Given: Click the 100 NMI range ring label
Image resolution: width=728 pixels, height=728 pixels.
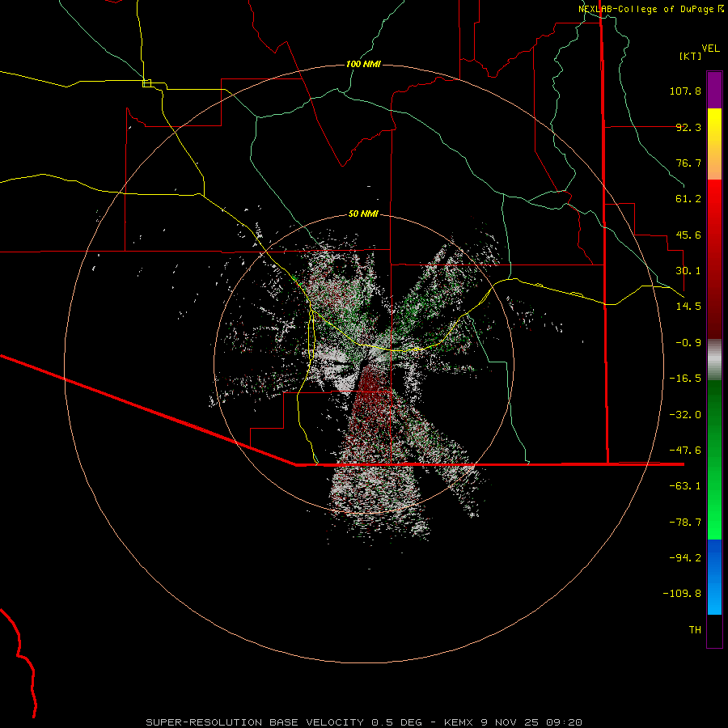Looking at the screenshot, I should 363,64.
